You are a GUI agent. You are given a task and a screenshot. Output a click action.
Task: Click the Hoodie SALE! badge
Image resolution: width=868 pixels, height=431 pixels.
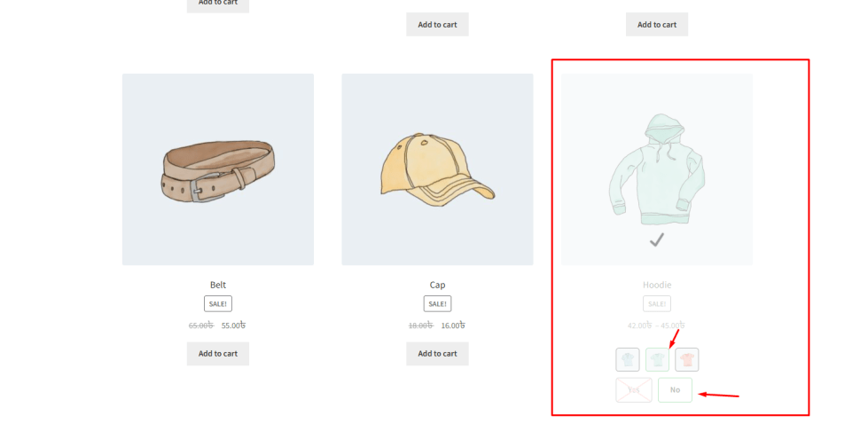(657, 303)
